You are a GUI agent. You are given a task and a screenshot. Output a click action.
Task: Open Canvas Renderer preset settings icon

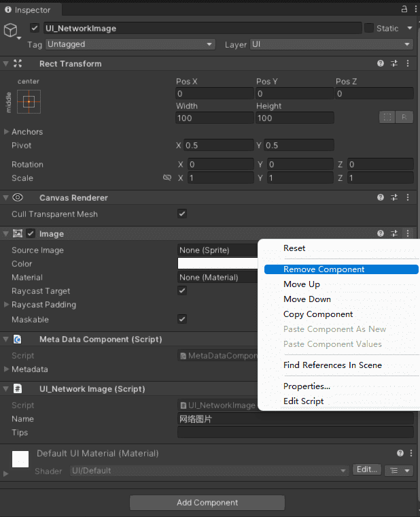click(394, 197)
